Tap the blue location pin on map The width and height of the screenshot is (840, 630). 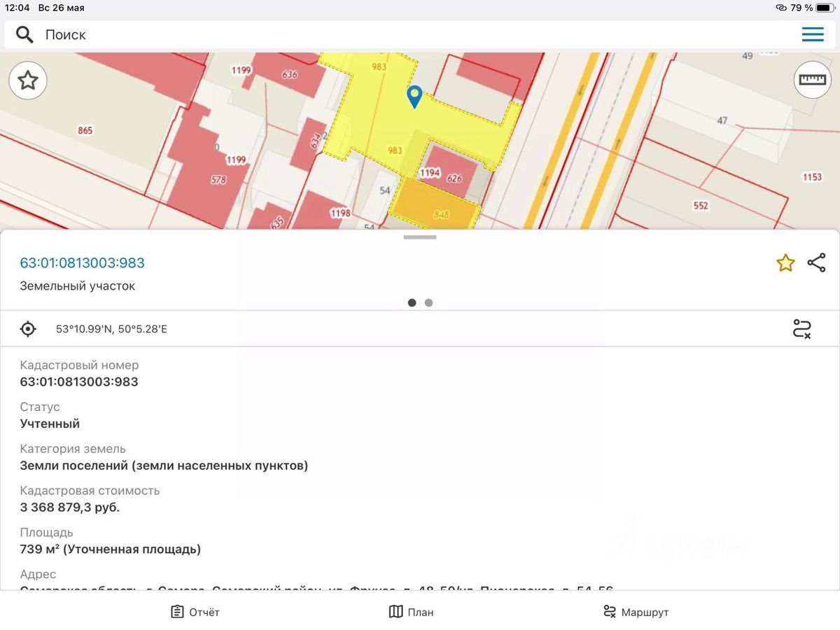click(414, 97)
